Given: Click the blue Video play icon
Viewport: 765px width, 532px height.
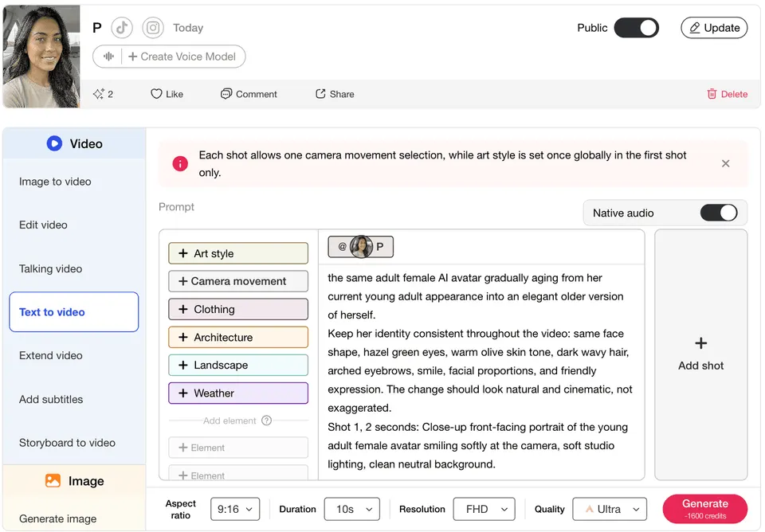Looking at the screenshot, I should coord(54,143).
